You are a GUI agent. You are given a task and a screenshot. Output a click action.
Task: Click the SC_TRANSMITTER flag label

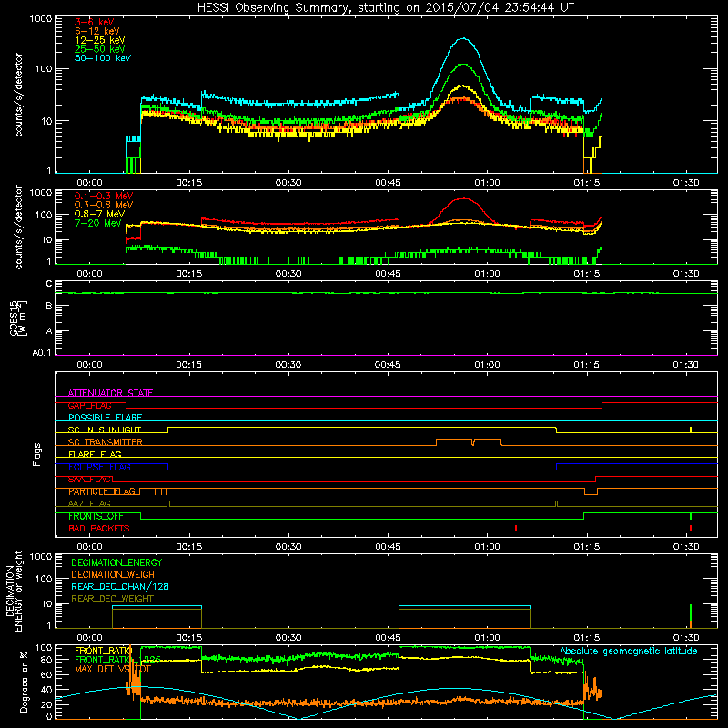pyautogui.click(x=106, y=442)
